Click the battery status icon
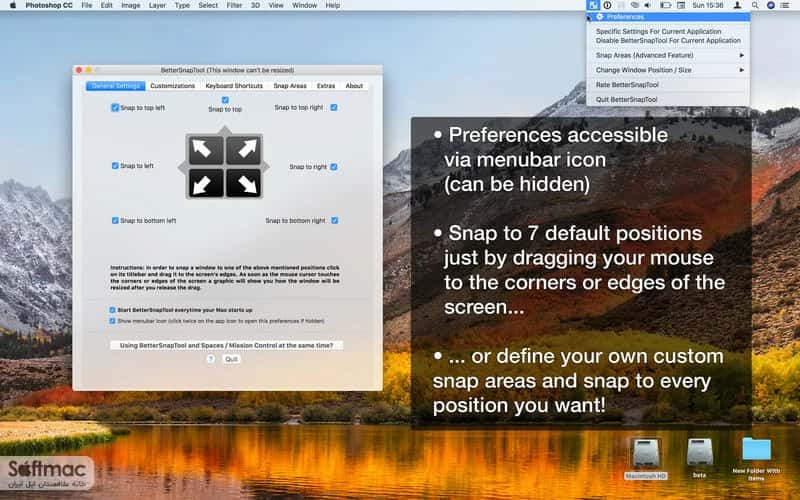 (x=665, y=5)
